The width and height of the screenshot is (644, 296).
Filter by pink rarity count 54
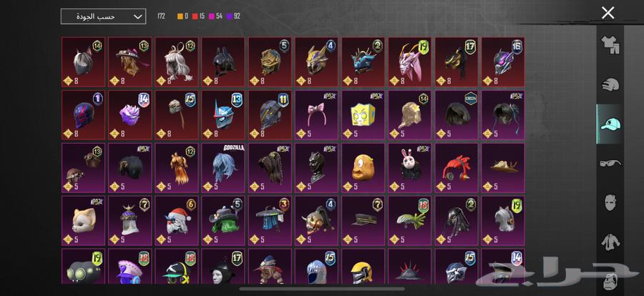pos(215,16)
